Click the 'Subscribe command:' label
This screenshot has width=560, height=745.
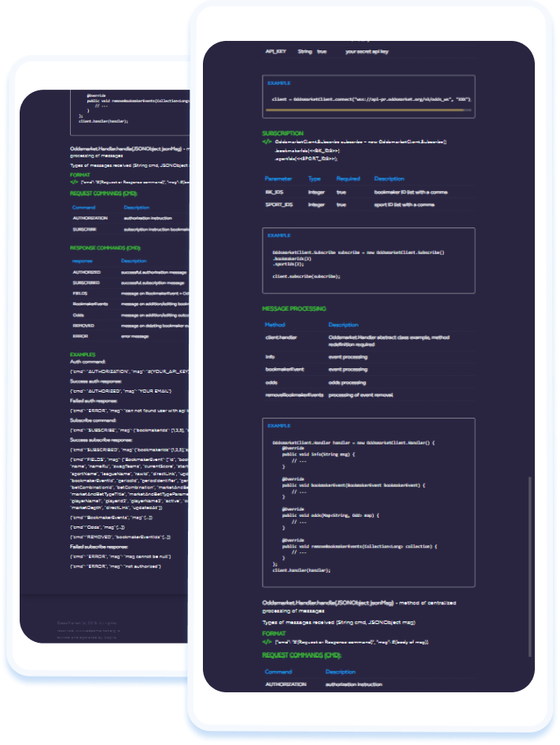[x=93, y=420]
